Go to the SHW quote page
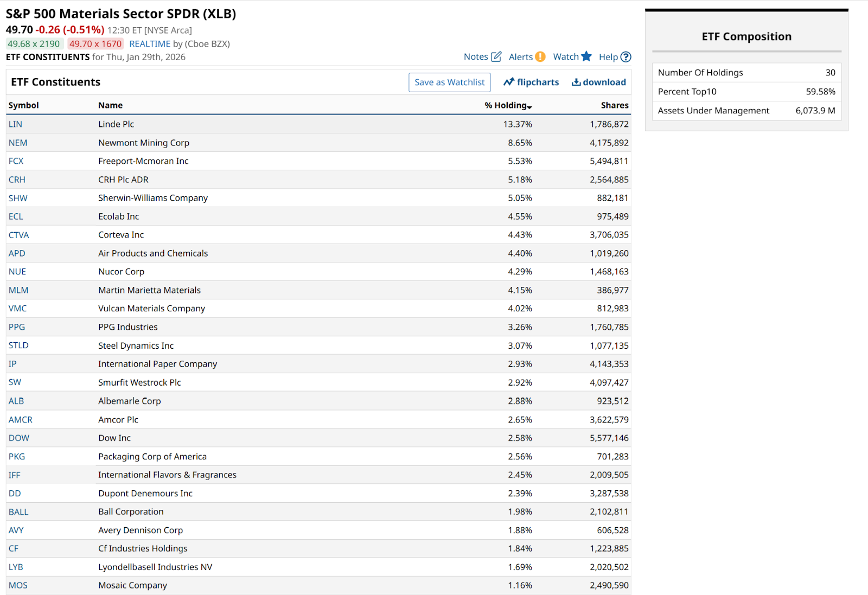 tap(18, 198)
